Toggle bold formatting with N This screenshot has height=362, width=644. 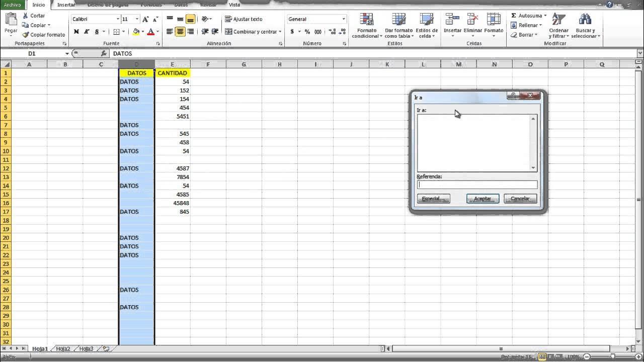[x=76, y=31]
